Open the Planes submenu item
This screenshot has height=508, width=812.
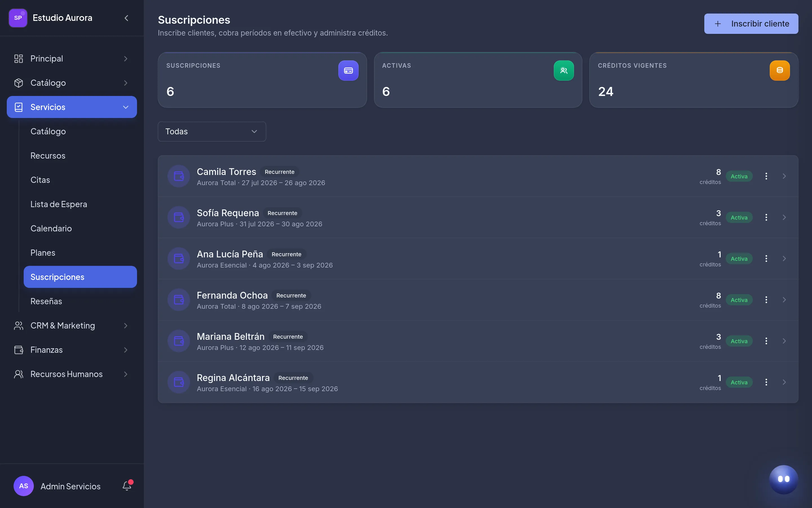[80, 253]
